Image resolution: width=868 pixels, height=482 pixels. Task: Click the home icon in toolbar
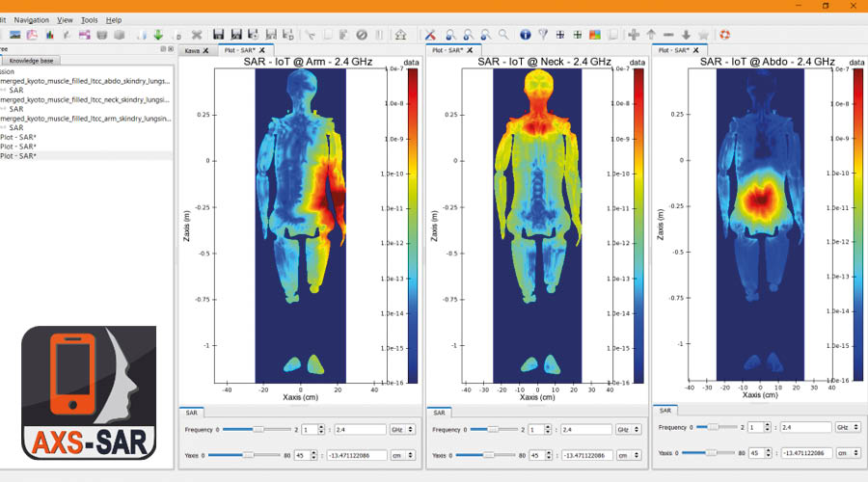(x=400, y=35)
